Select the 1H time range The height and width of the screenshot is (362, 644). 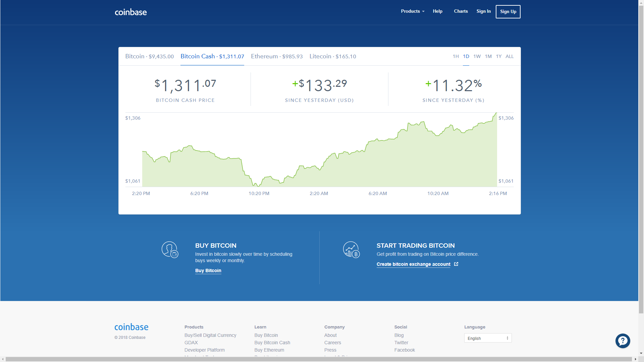coord(455,56)
